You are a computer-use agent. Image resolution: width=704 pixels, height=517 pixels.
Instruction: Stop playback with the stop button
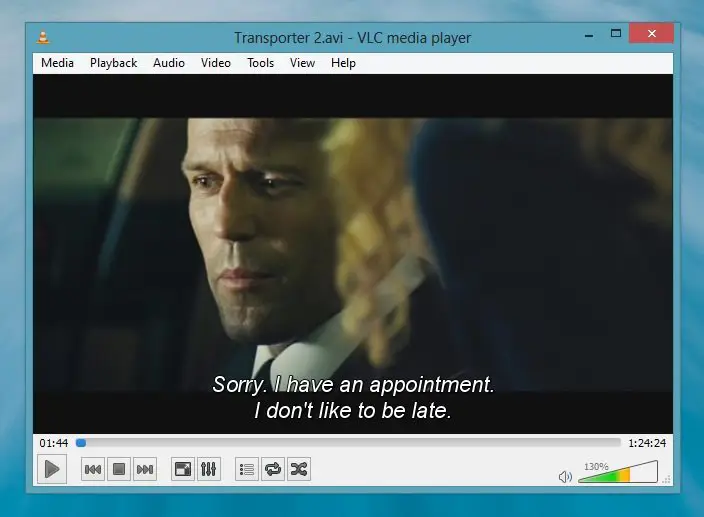tap(119, 469)
